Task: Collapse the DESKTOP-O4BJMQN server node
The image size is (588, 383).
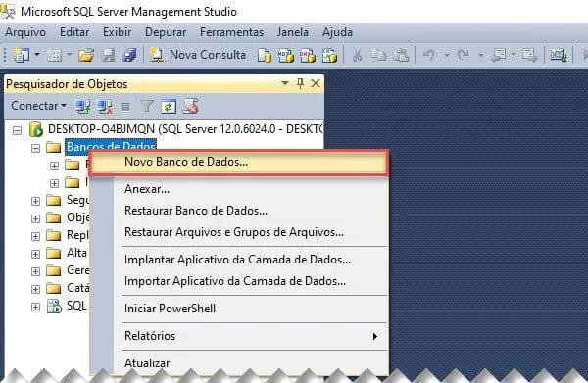Action: point(17,130)
